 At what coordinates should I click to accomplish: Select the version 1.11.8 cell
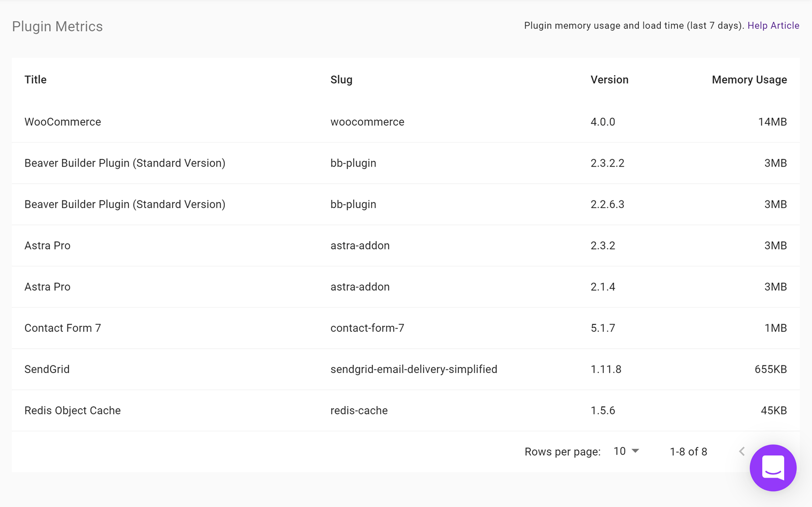click(x=606, y=369)
